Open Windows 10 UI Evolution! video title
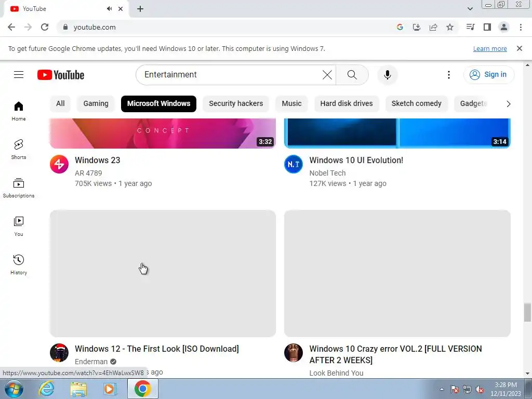 pyautogui.click(x=356, y=160)
